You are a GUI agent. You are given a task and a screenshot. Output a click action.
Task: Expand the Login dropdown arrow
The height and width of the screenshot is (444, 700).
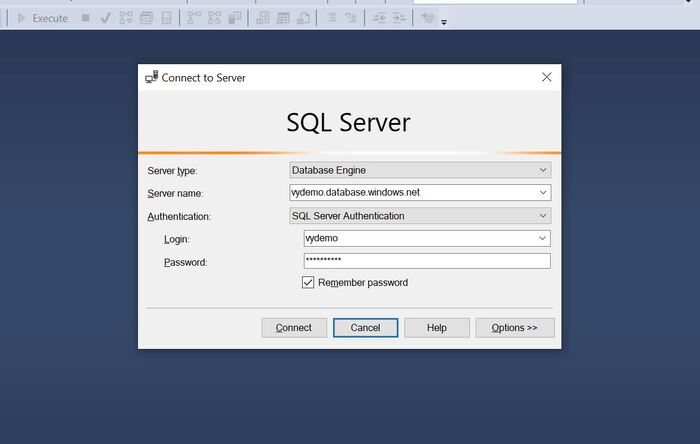click(542, 238)
